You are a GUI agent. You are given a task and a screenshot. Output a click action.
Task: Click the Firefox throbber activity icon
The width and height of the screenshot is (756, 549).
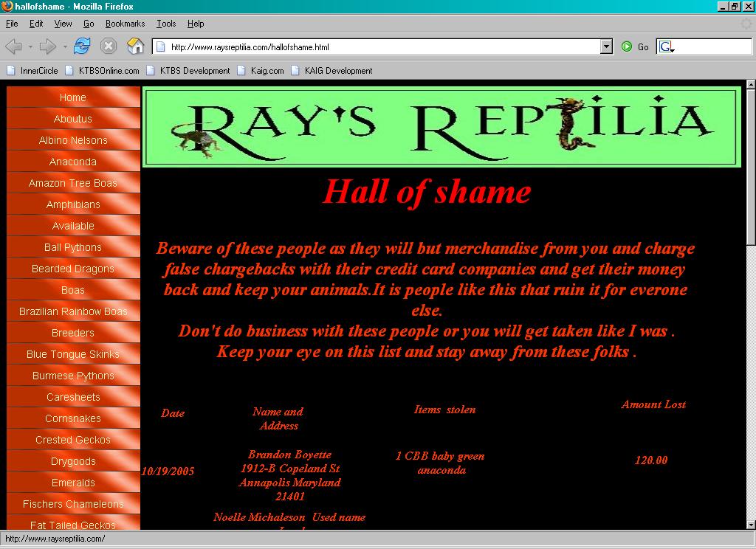[x=746, y=24]
